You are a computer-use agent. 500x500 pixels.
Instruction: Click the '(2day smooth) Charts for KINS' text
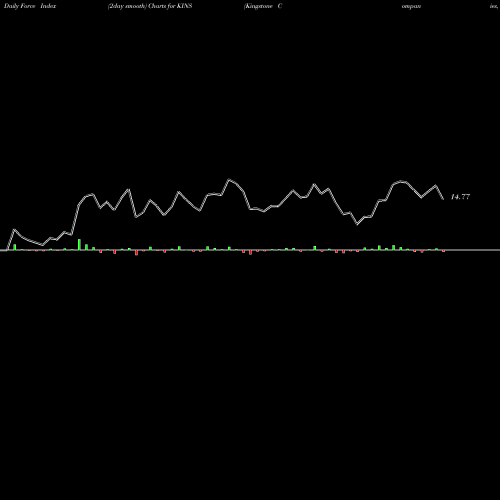click(150, 6)
